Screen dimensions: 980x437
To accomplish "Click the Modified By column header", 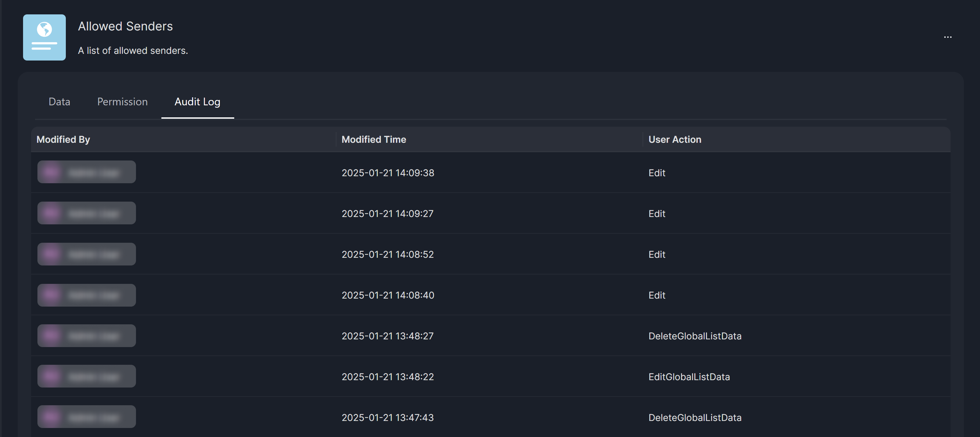I will pyautogui.click(x=63, y=139).
